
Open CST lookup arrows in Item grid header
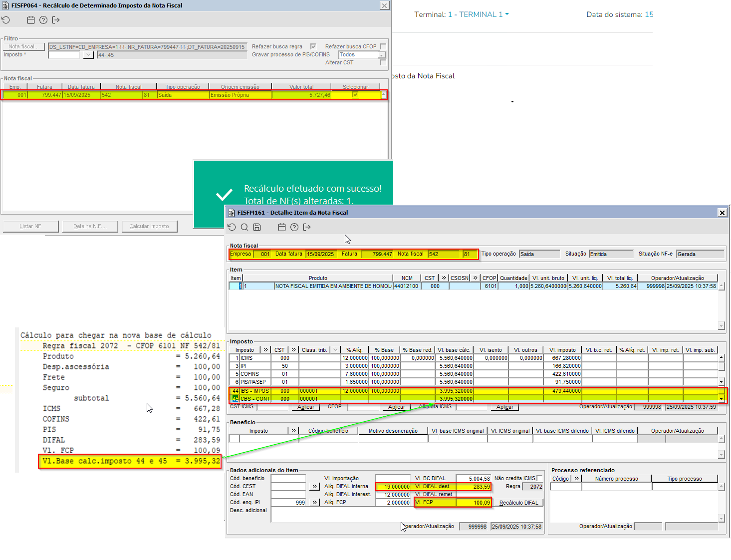pyautogui.click(x=444, y=278)
